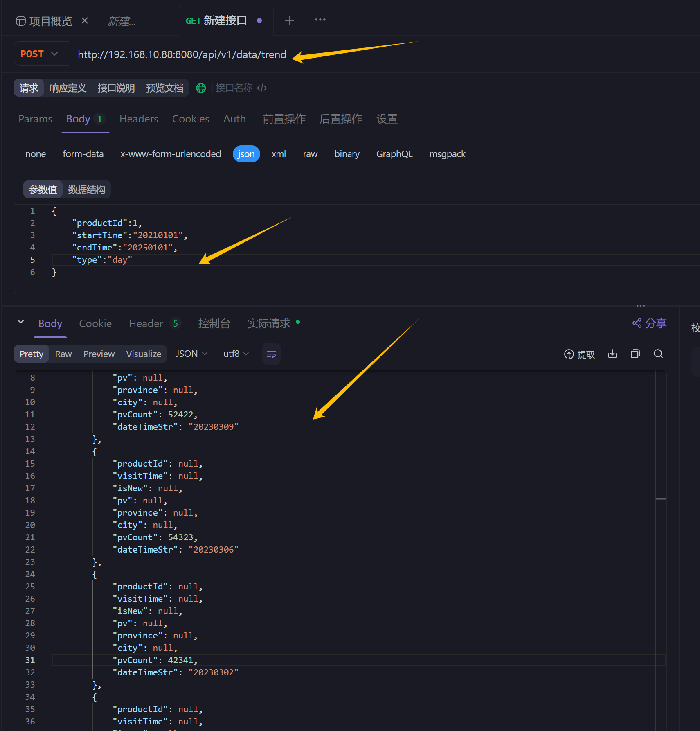Click the download response icon
Image resolution: width=700 pixels, height=731 pixels.
point(612,354)
